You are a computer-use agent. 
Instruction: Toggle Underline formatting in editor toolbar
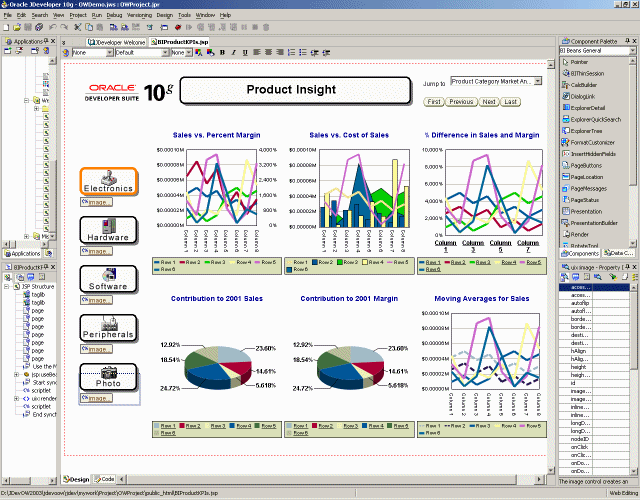click(x=245, y=52)
